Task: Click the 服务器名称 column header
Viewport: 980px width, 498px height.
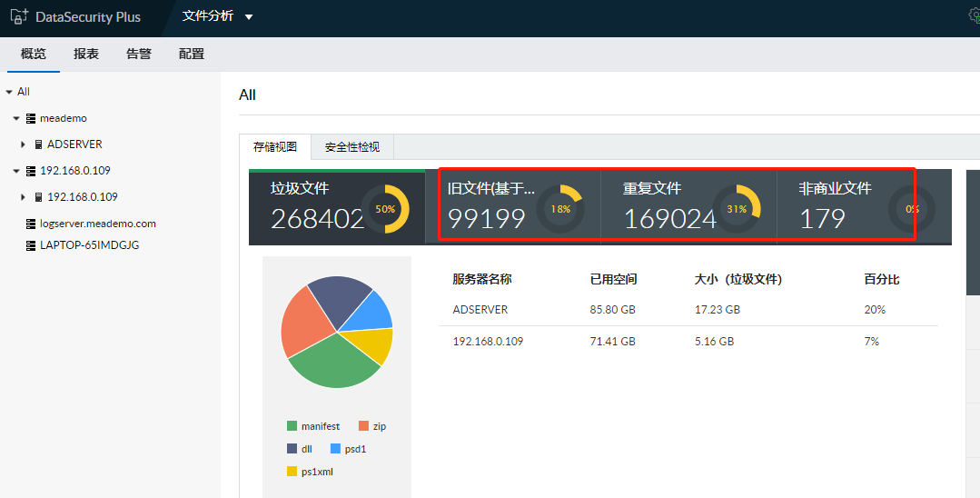Action: click(482, 280)
